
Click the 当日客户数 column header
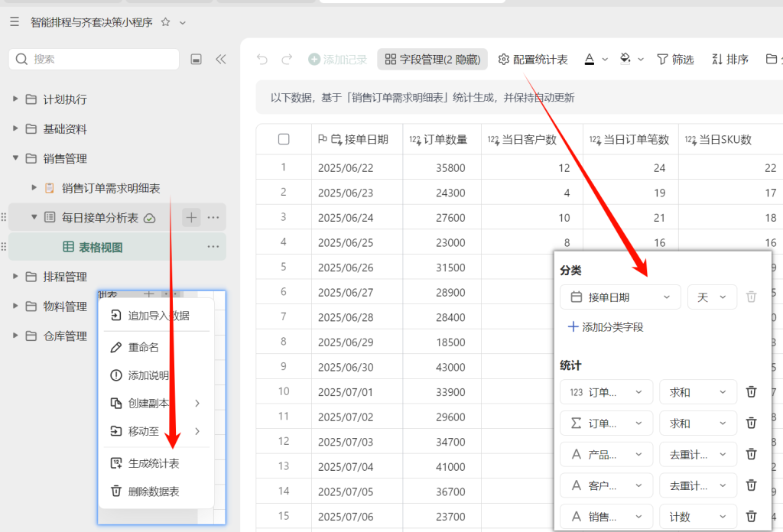532,139
